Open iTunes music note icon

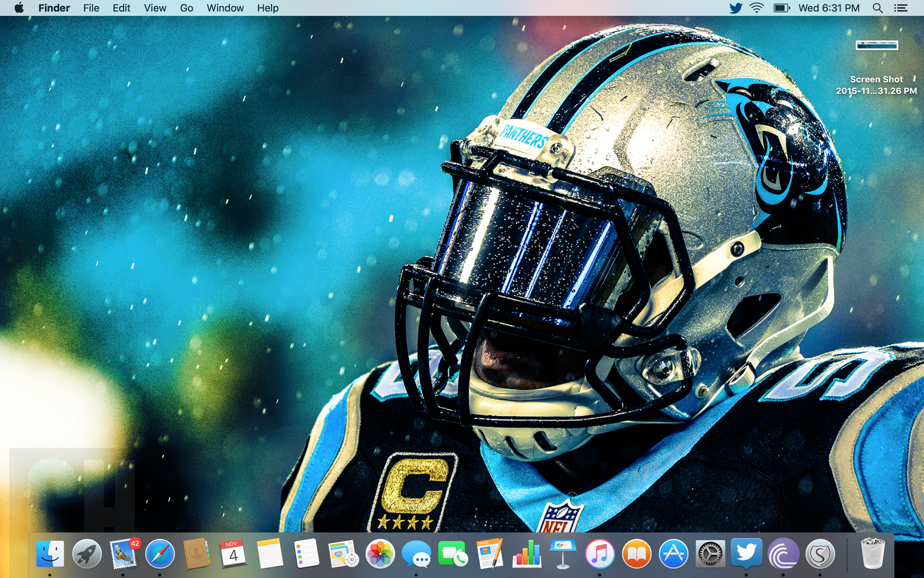tap(600, 553)
